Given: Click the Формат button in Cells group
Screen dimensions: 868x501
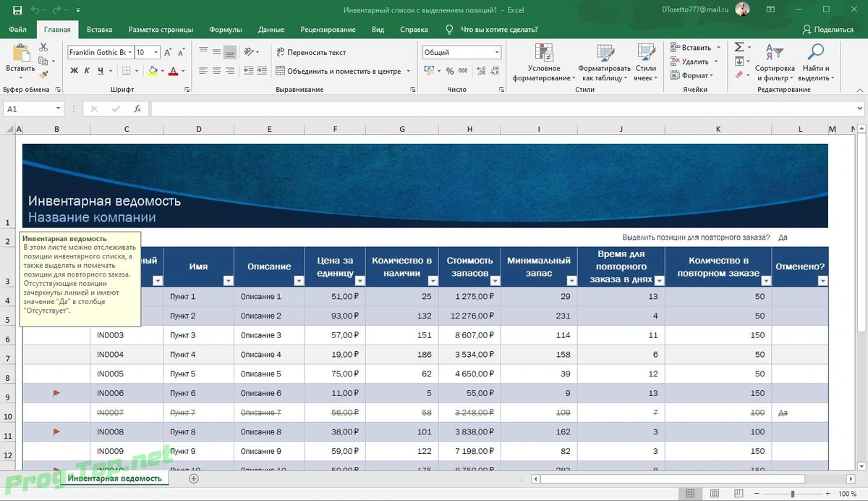Looking at the screenshot, I should tap(692, 75).
